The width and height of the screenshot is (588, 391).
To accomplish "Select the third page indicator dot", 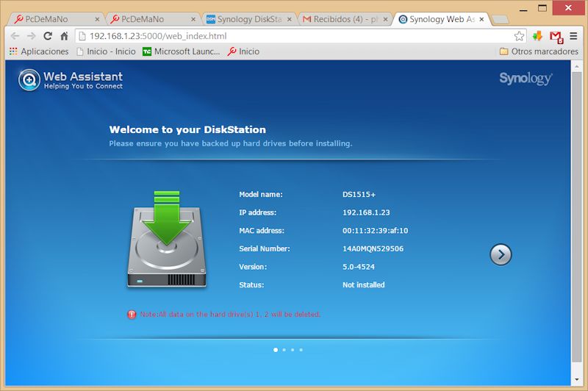I will (x=293, y=350).
